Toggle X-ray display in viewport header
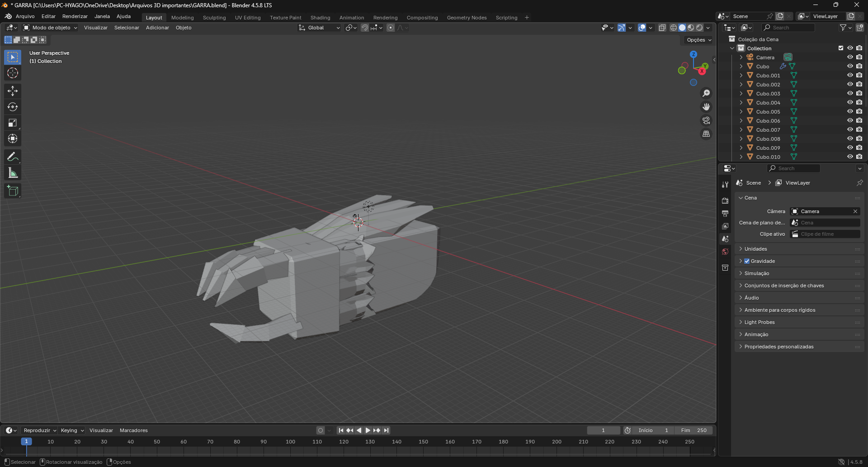This screenshot has width=868, height=467. 662,28
